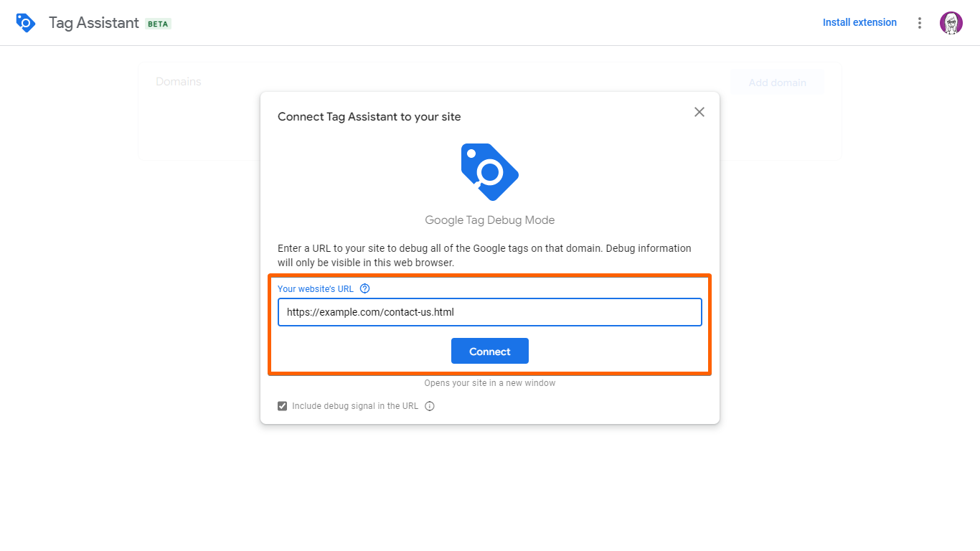This screenshot has height=551, width=980.
Task: Click the Include debug signal in the URL label
Action: tap(355, 406)
